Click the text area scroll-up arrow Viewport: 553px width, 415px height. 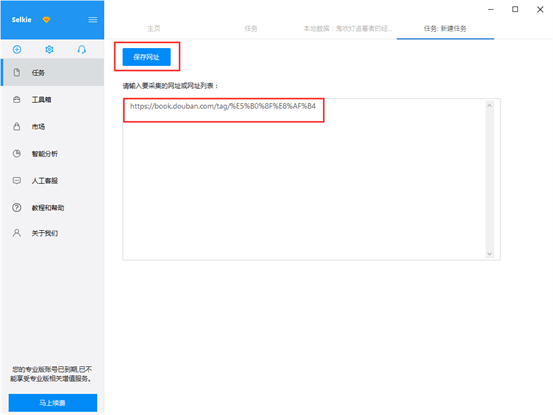coord(490,105)
